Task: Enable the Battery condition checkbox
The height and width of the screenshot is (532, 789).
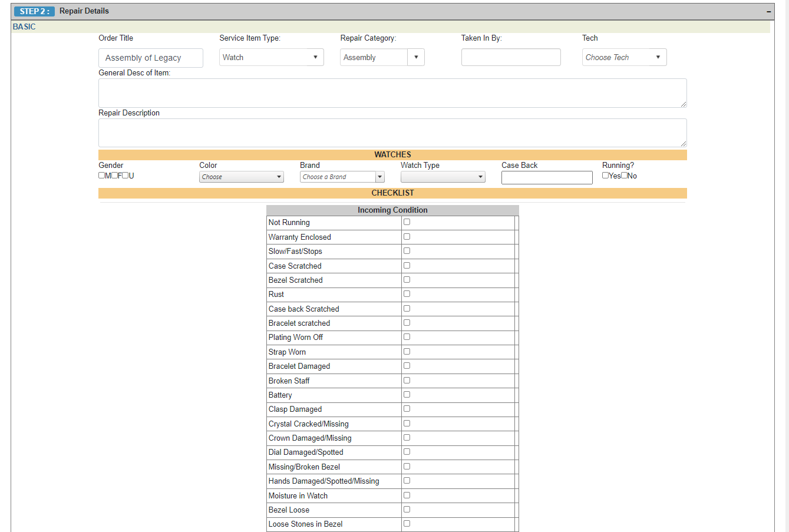Action: coord(407,395)
